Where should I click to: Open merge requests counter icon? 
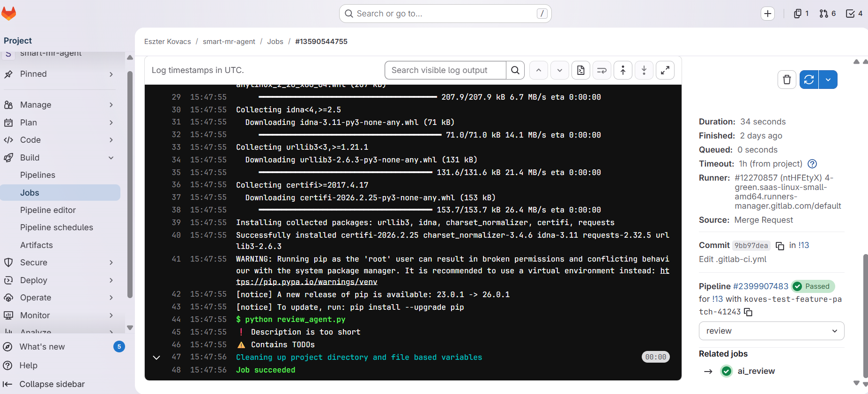point(828,14)
